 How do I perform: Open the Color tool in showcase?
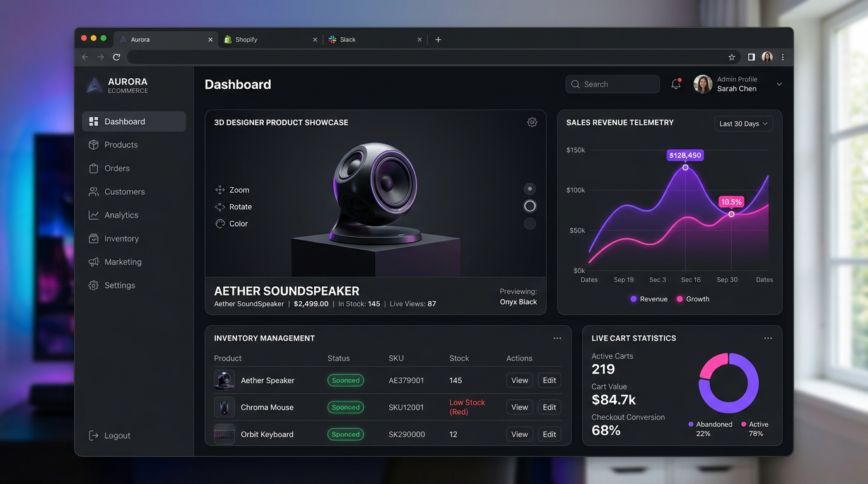pos(232,224)
